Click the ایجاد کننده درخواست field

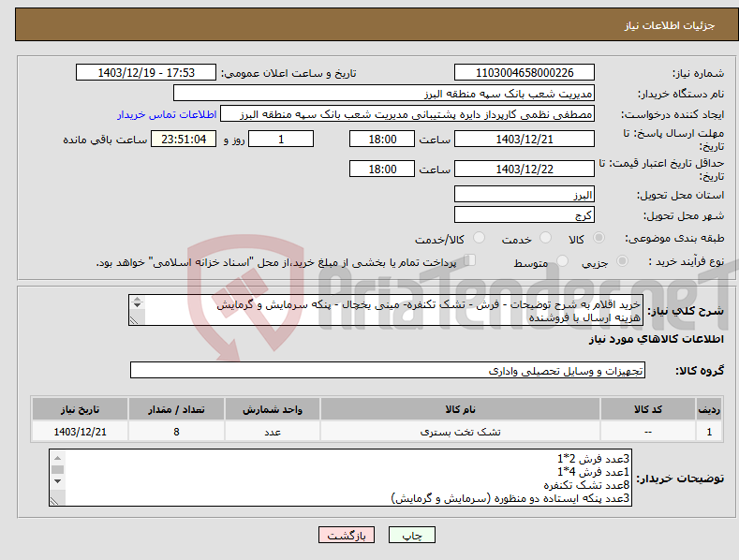click(x=407, y=114)
